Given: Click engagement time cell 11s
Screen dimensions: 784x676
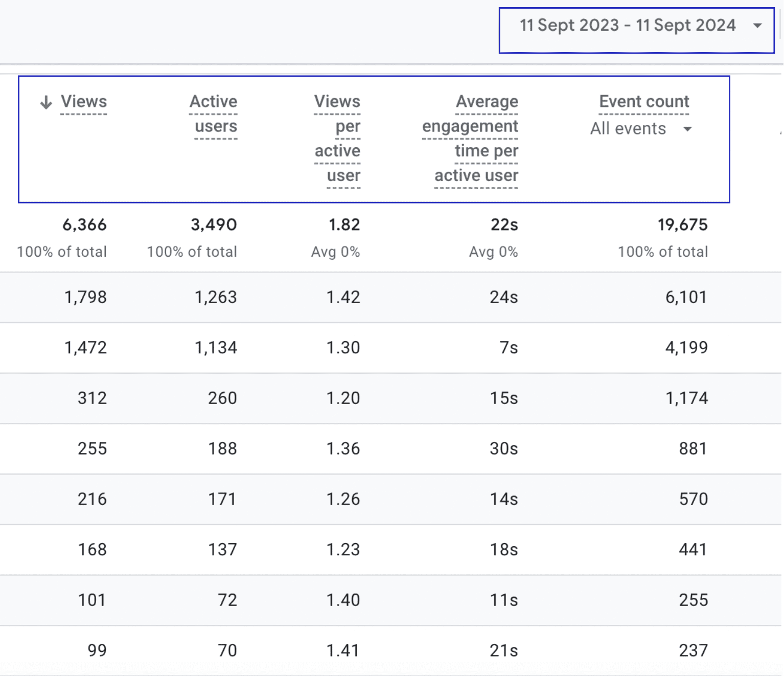Looking at the screenshot, I should pos(504,600).
